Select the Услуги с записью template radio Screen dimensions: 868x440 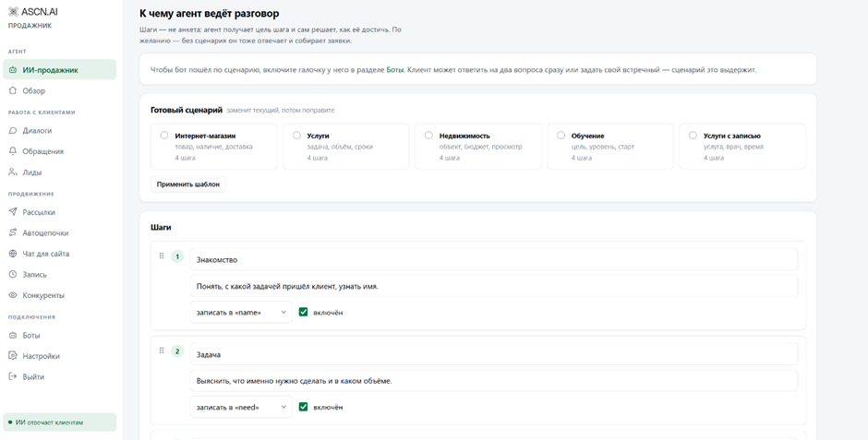click(x=693, y=136)
